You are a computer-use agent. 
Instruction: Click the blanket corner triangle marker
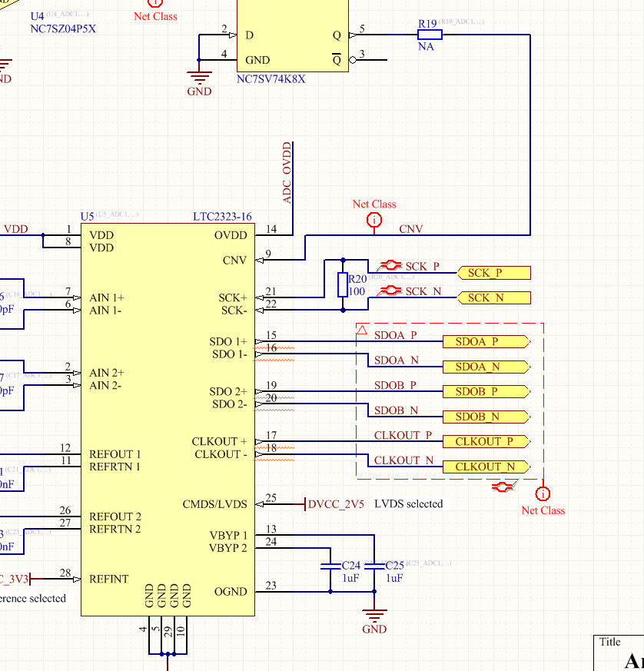(x=363, y=330)
